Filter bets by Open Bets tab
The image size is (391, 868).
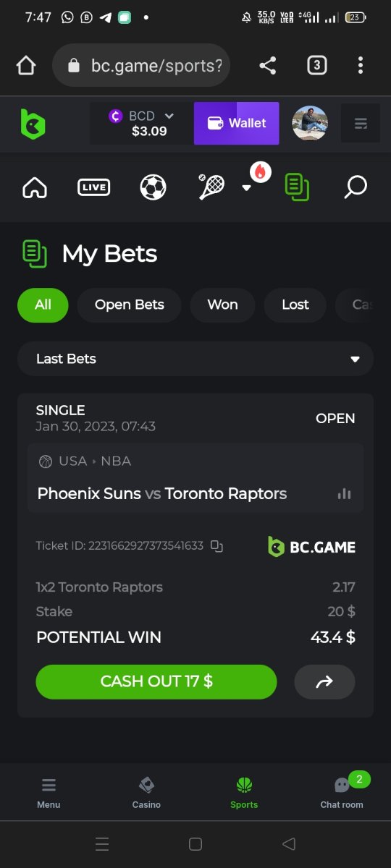[129, 305]
